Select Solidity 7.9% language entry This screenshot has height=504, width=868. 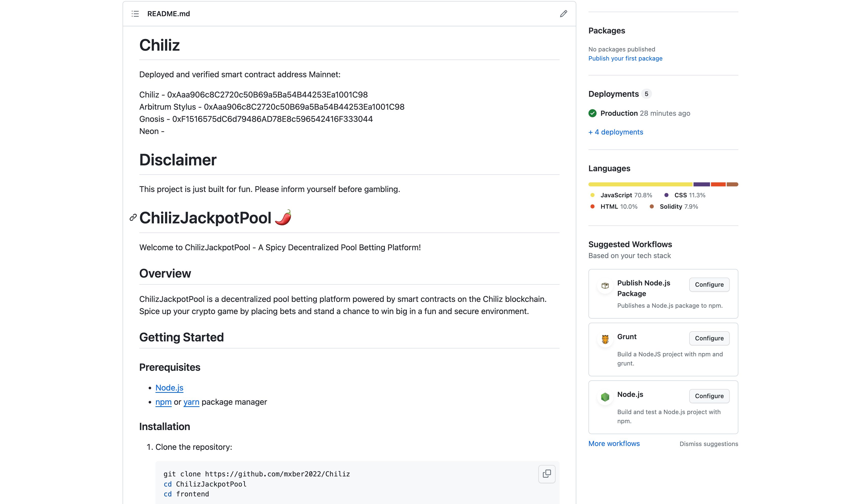tap(674, 207)
